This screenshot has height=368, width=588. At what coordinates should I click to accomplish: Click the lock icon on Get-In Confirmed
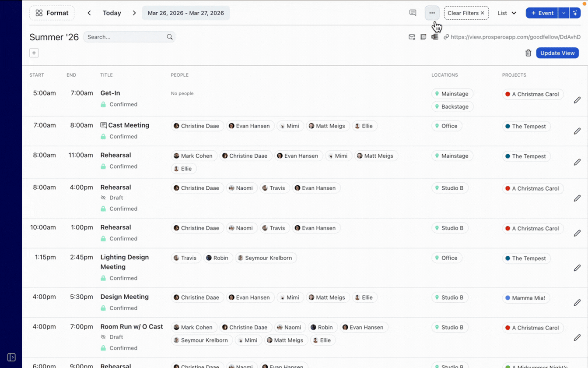tap(103, 104)
